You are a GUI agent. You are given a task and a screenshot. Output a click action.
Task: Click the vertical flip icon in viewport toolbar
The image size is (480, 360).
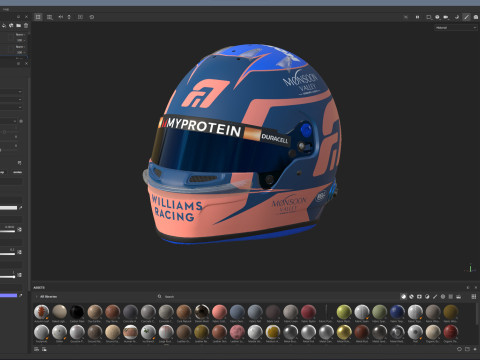click(x=69, y=17)
